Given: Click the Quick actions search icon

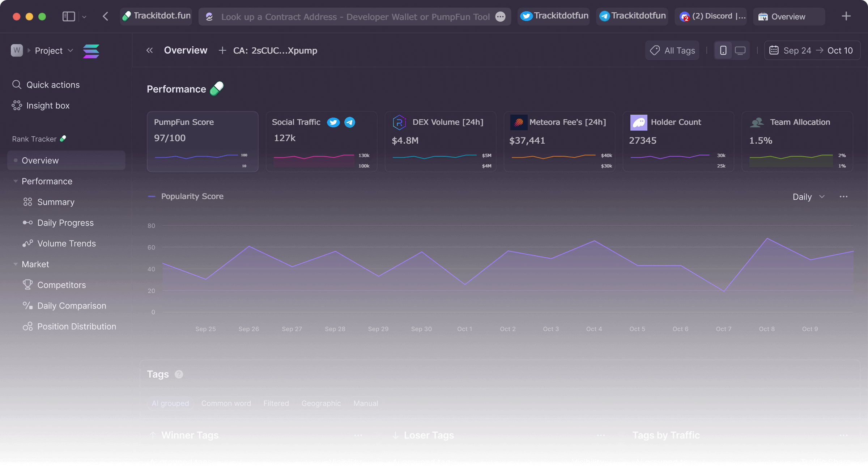Looking at the screenshot, I should [17, 85].
